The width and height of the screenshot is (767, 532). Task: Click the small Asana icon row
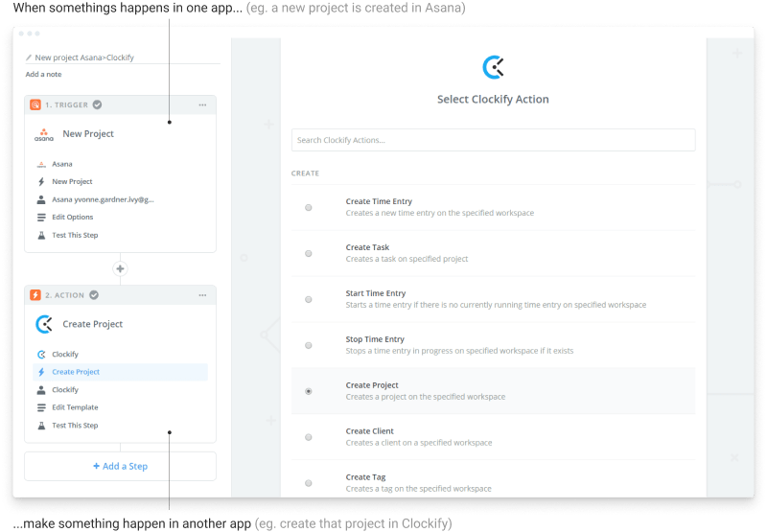pyautogui.click(x=41, y=164)
